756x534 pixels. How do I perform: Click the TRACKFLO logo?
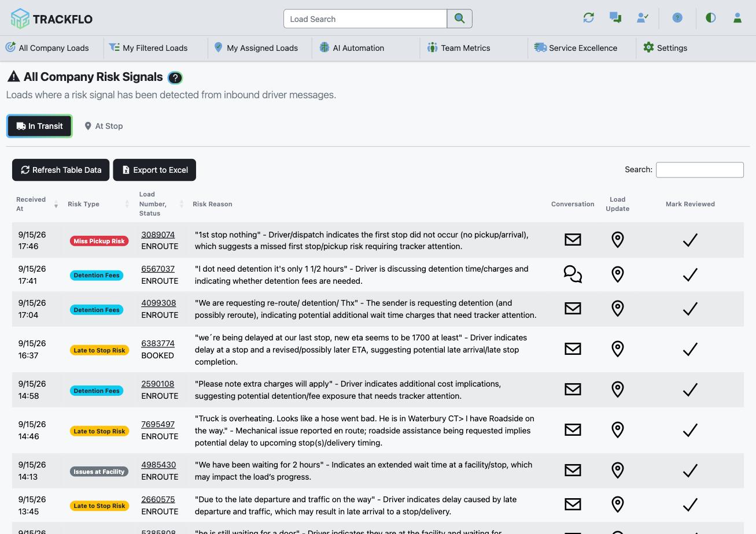51,18
